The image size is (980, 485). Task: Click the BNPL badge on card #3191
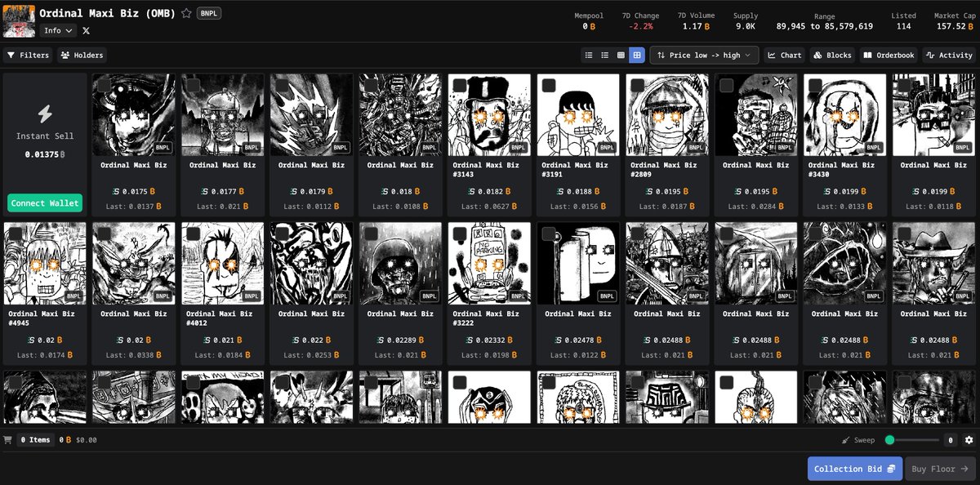(x=607, y=148)
